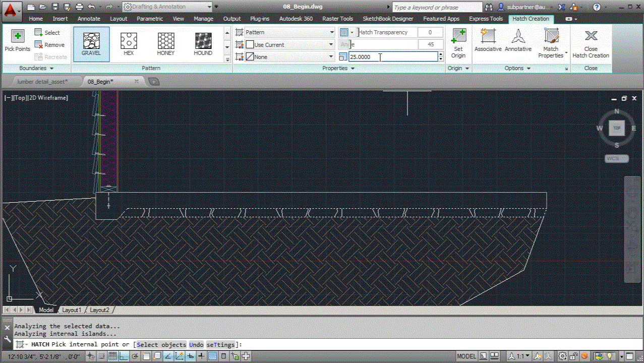
Task: Click the Select boundary objects icon
Action: (x=38, y=32)
